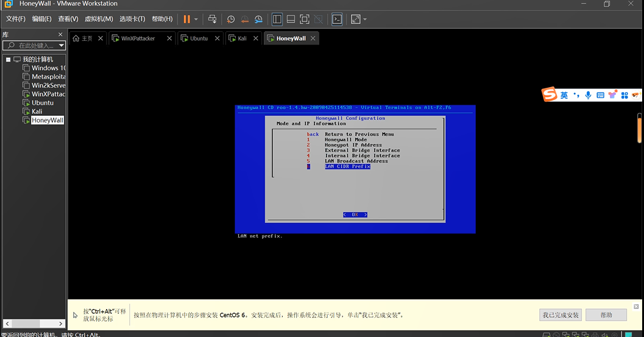Open the power options dropdown arrow
Image resolution: width=644 pixels, height=337 pixels.
(196, 20)
